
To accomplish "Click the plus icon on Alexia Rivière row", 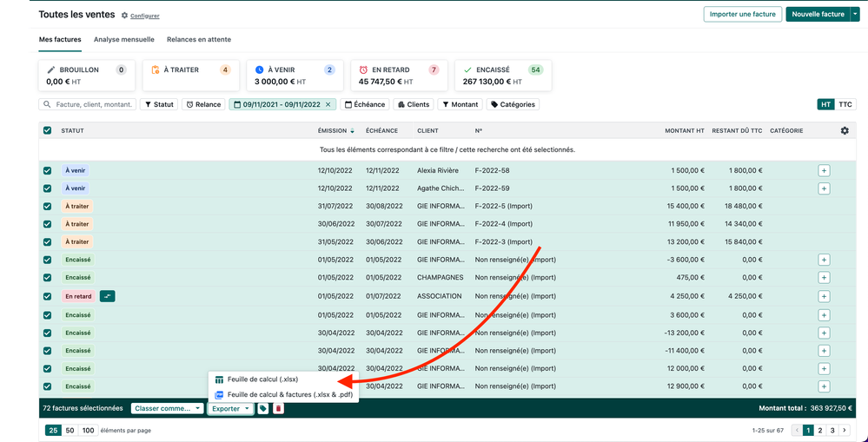I will (824, 170).
